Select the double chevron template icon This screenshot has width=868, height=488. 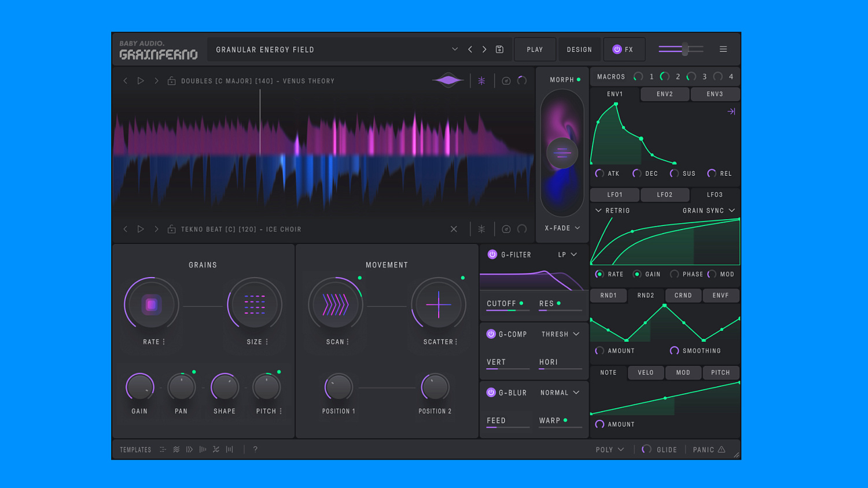click(x=190, y=449)
